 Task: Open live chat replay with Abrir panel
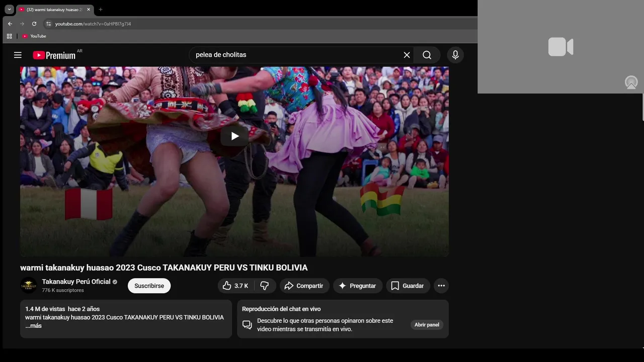coord(427,325)
